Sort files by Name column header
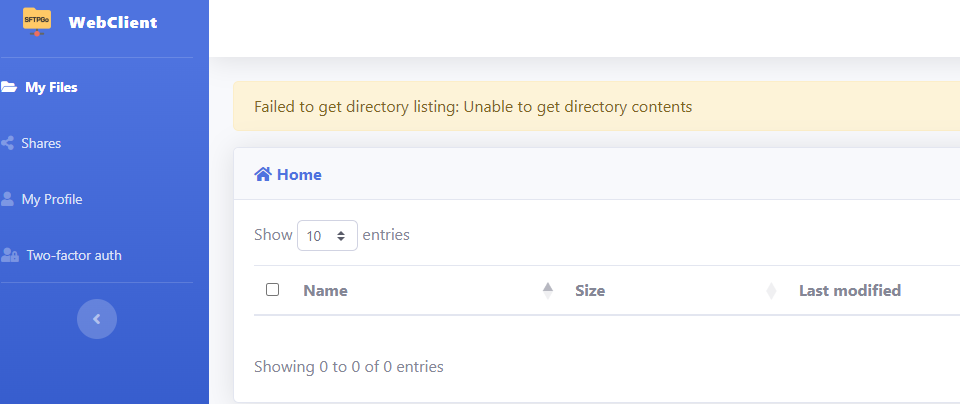The width and height of the screenshot is (960, 404). pyautogui.click(x=325, y=291)
